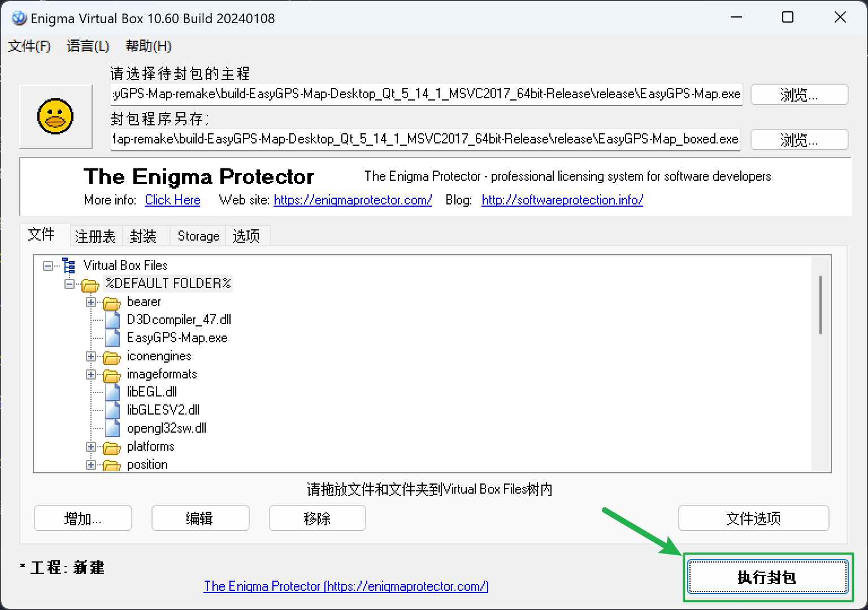Expand the imageformats folder node
The width and height of the screenshot is (868, 610).
point(91,374)
